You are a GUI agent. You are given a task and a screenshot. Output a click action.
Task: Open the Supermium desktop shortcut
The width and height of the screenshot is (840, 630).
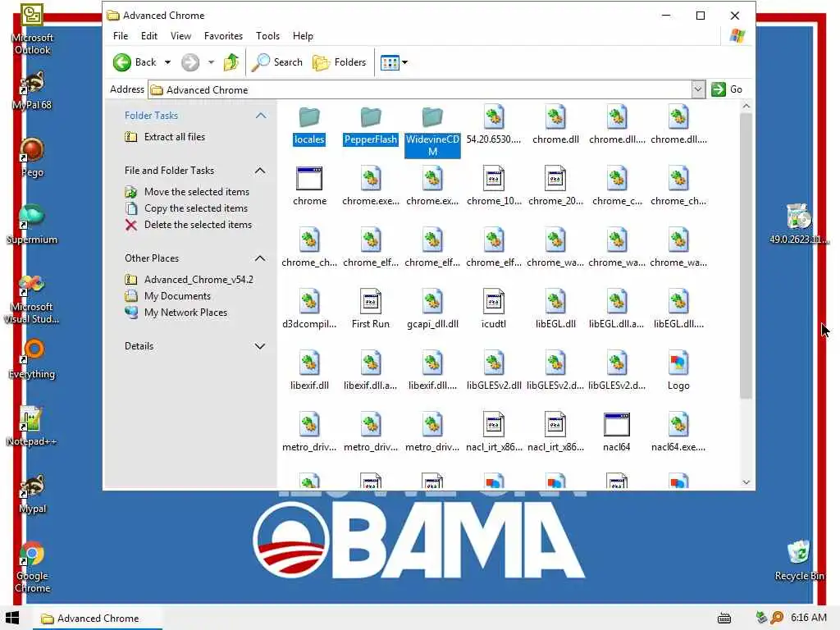(x=32, y=224)
